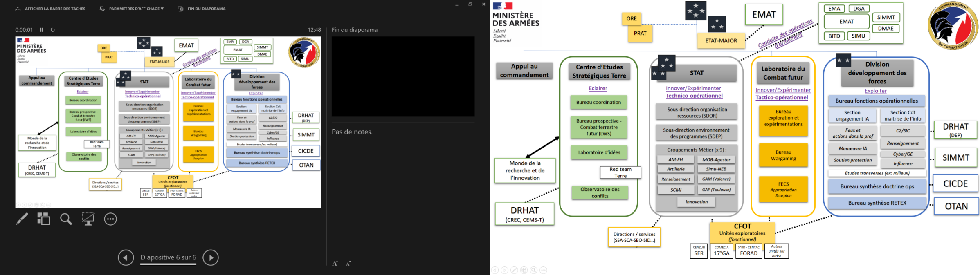
Task: Increase the notes text size
Action: click(x=335, y=264)
